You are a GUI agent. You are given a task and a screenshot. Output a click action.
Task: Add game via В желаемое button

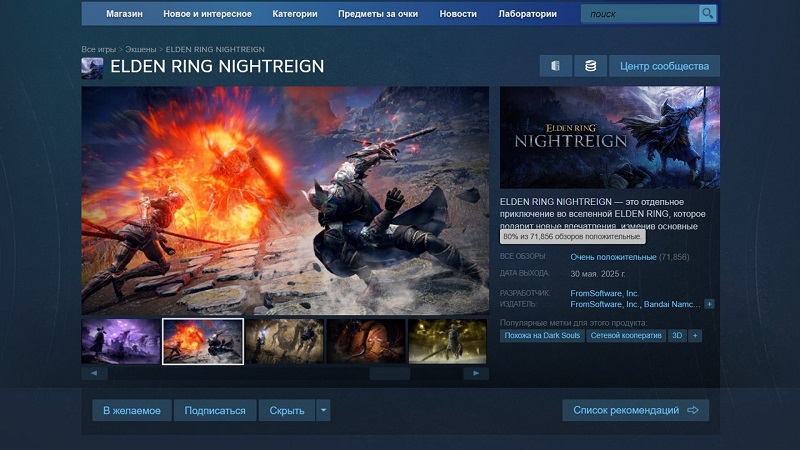pos(131,410)
